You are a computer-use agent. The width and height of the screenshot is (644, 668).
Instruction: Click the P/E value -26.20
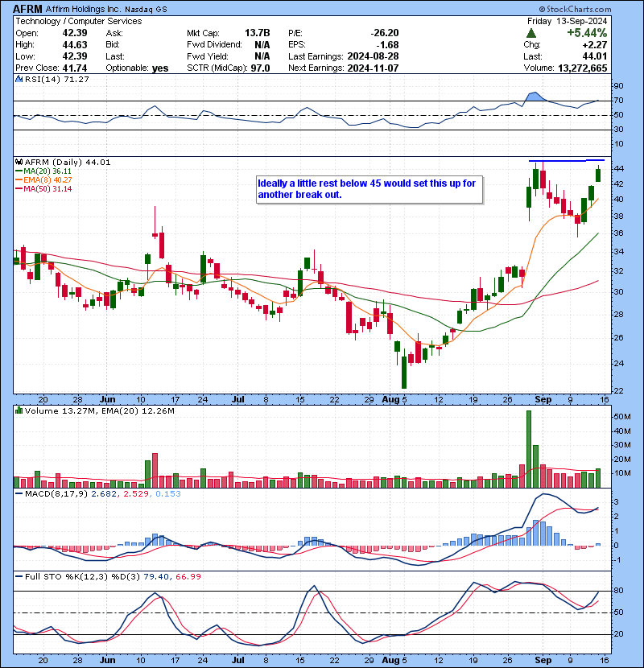[385, 33]
